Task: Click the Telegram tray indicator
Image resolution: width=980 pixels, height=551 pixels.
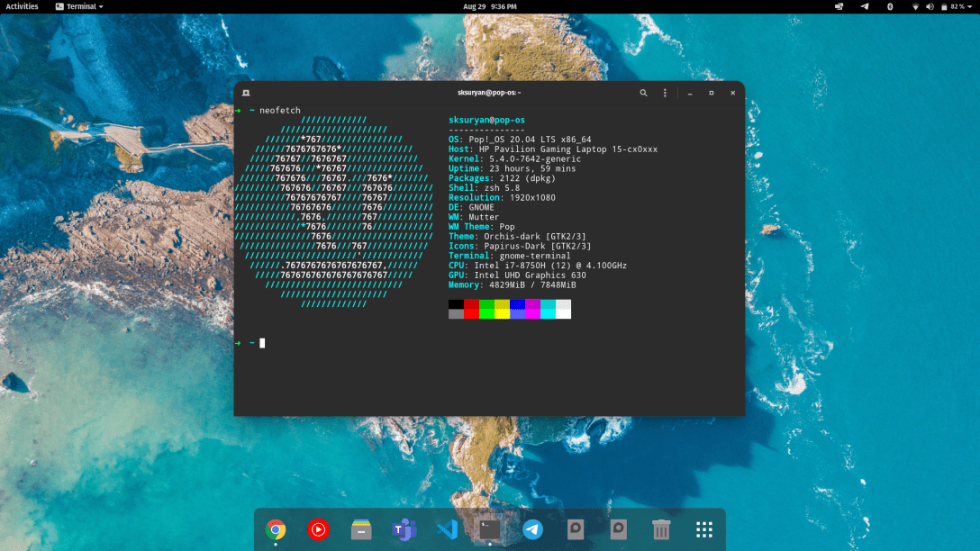Action: [865, 6]
